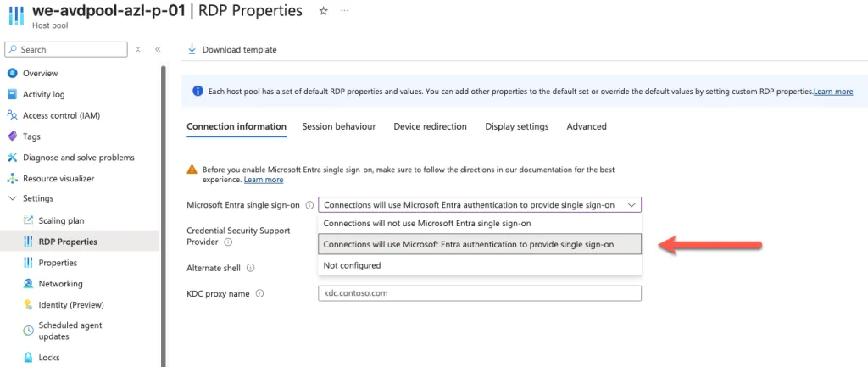Click info icon next to KDC proxy name
The height and width of the screenshot is (367, 868).
pos(260,294)
